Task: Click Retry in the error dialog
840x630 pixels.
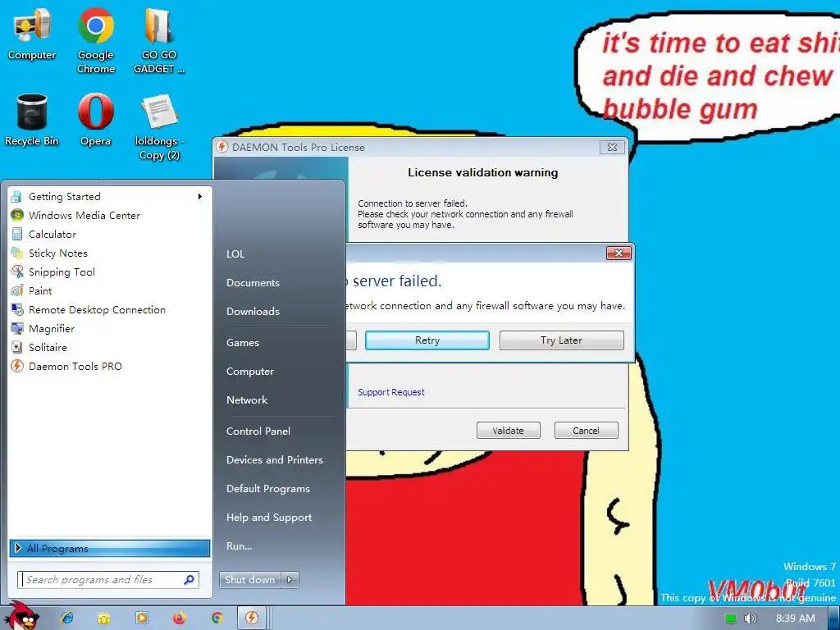Action: tap(427, 340)
